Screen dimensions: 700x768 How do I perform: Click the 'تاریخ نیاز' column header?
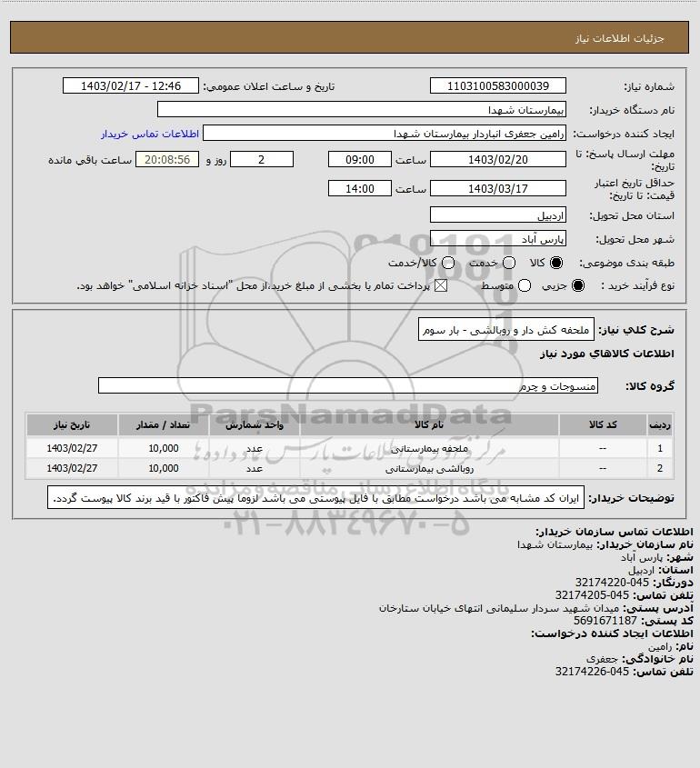72,424
